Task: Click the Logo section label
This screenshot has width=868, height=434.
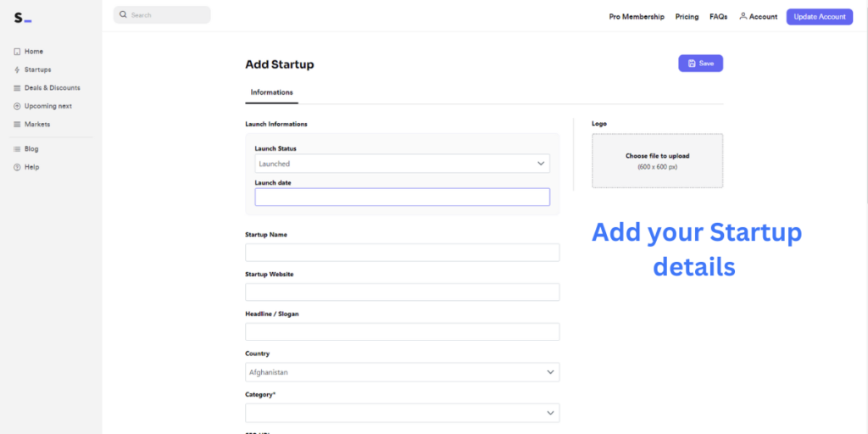Action: 599,124
